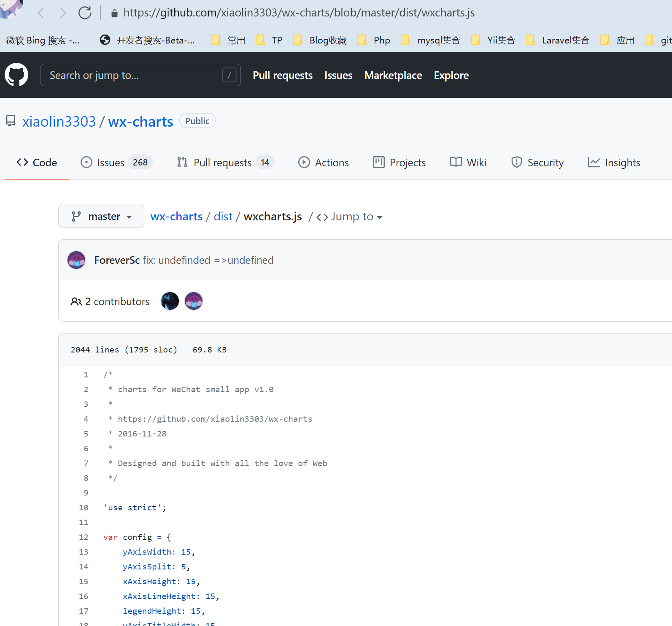Open the Issues tab with 268

point(116,163)
